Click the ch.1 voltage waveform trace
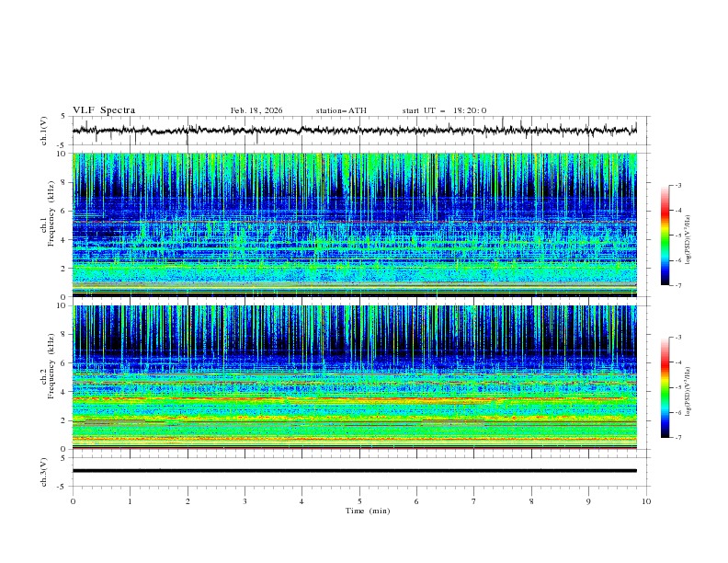 (354, 131)
